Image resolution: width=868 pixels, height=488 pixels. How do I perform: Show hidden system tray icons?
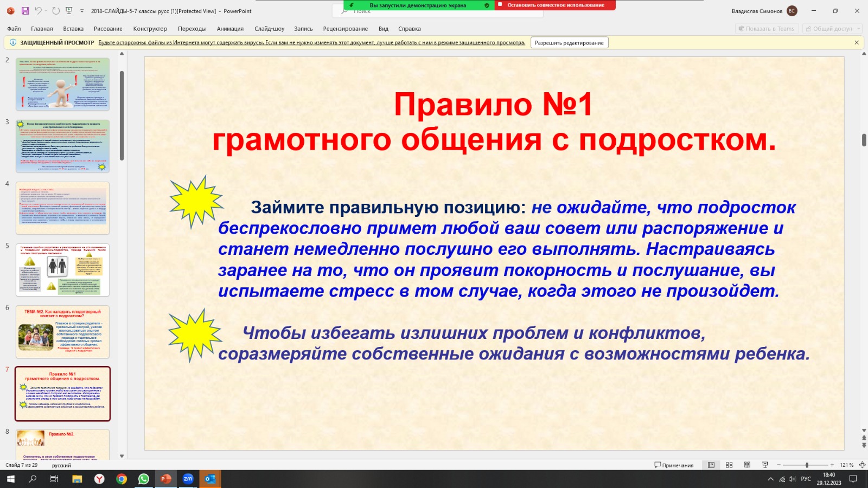click(x=770, y=479)
